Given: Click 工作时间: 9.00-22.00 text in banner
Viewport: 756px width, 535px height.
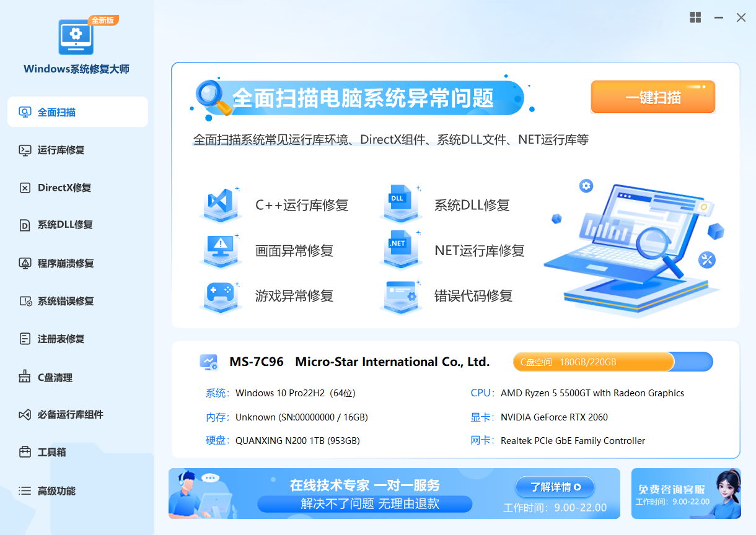Looking at the screenshot, I should point(555,508).
